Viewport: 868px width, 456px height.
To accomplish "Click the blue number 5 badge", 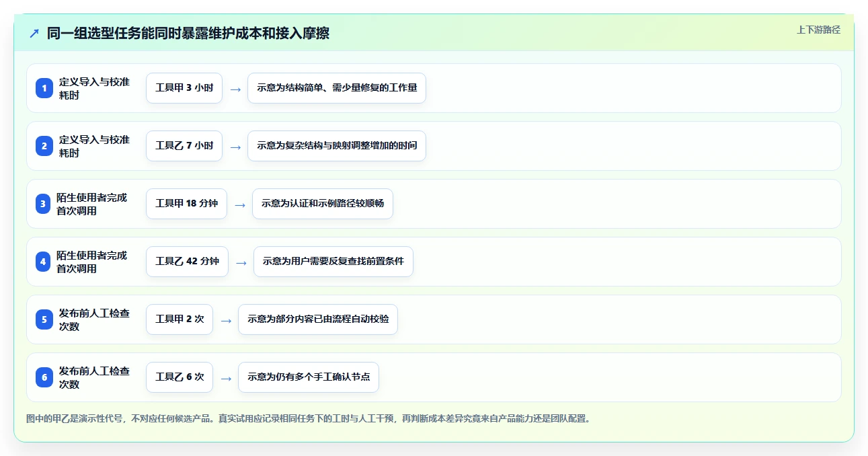I will 44,319.
